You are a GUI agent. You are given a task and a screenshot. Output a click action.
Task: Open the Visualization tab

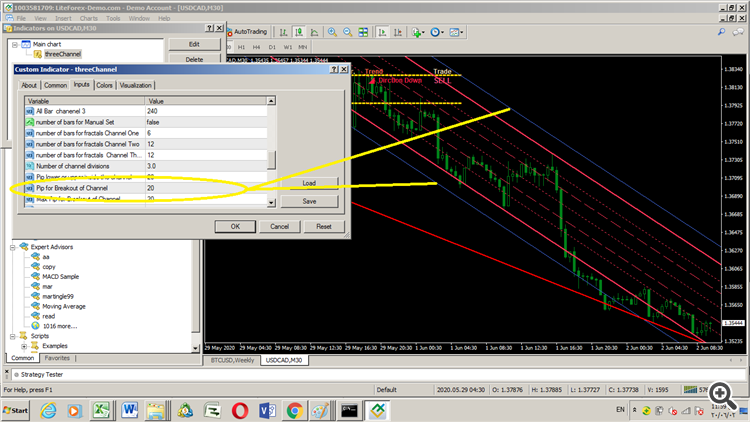coord(135,85)
